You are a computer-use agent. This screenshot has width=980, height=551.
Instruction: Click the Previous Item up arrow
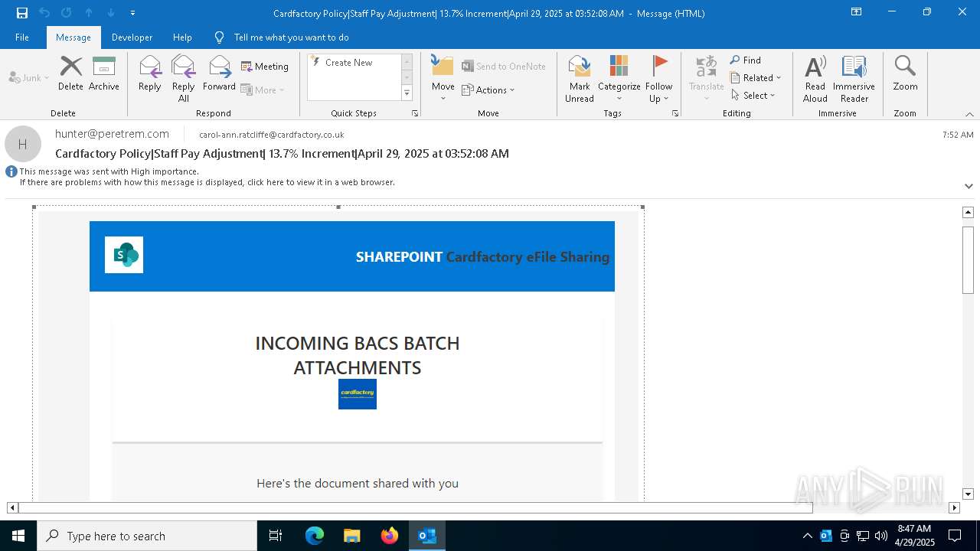click(x=89, y=13)
